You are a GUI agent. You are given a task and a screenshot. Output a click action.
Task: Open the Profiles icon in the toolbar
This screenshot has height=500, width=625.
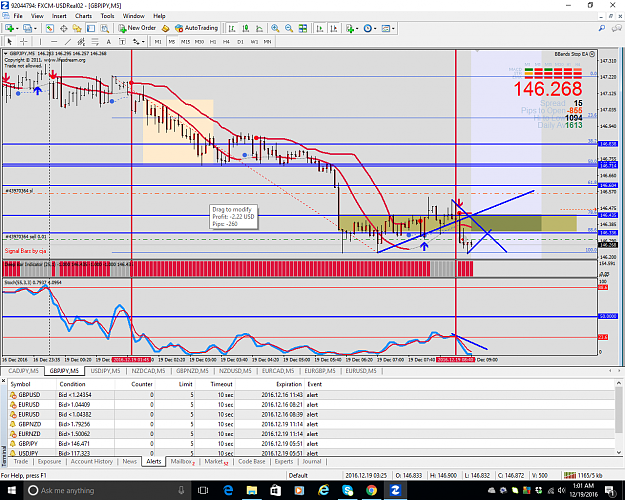[x=27, y=28]
